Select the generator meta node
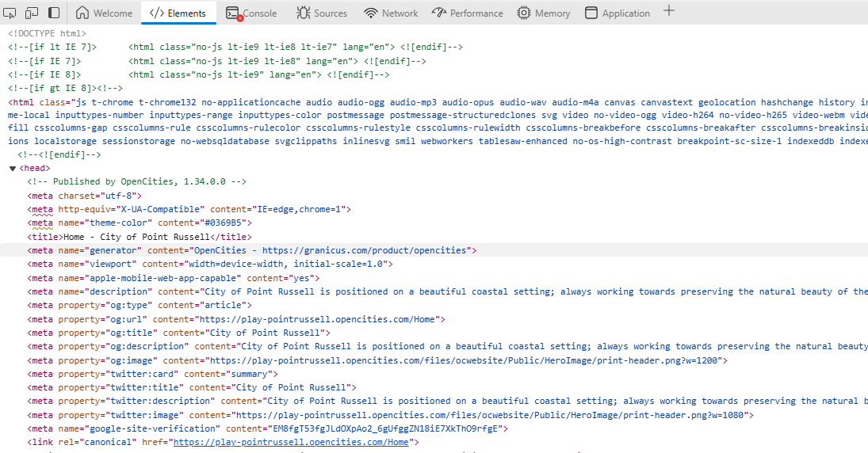This screenshot has height=453, width=868. click(252, 250)
